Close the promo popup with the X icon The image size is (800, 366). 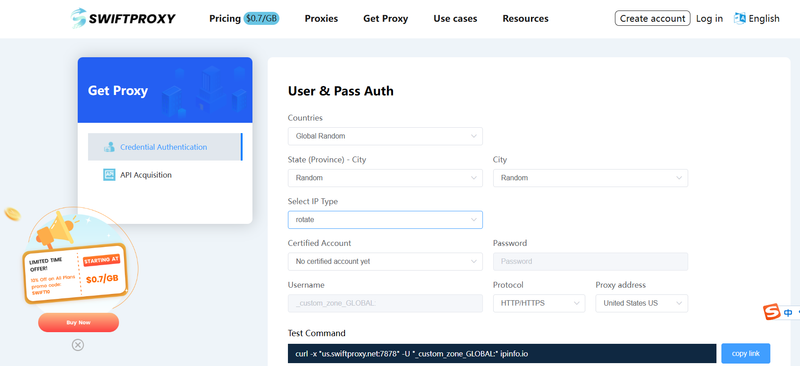click(78, 345)
